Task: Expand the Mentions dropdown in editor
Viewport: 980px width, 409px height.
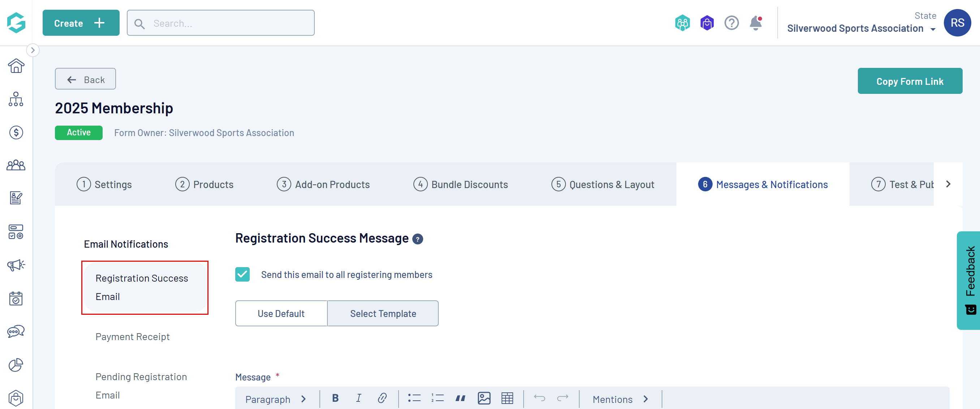Action: [620, 399]
